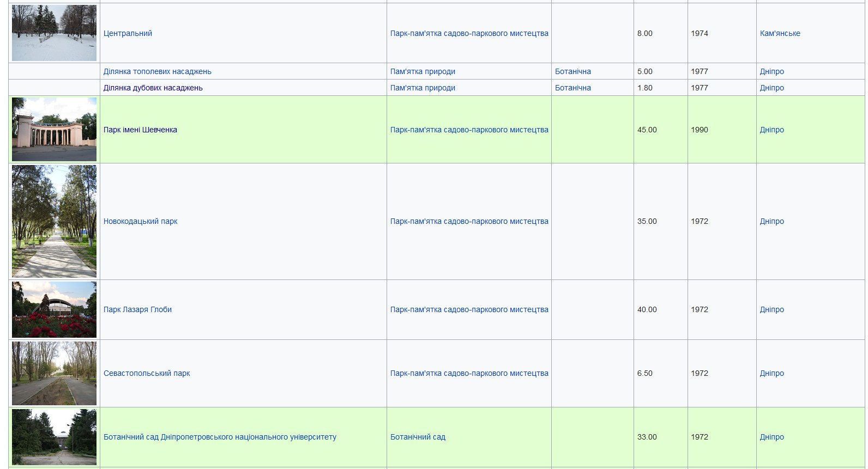The width and height of the screenshot is (868, 469).
Task: Click Ботанічна in дубових насаджень row
Action: 573,88
